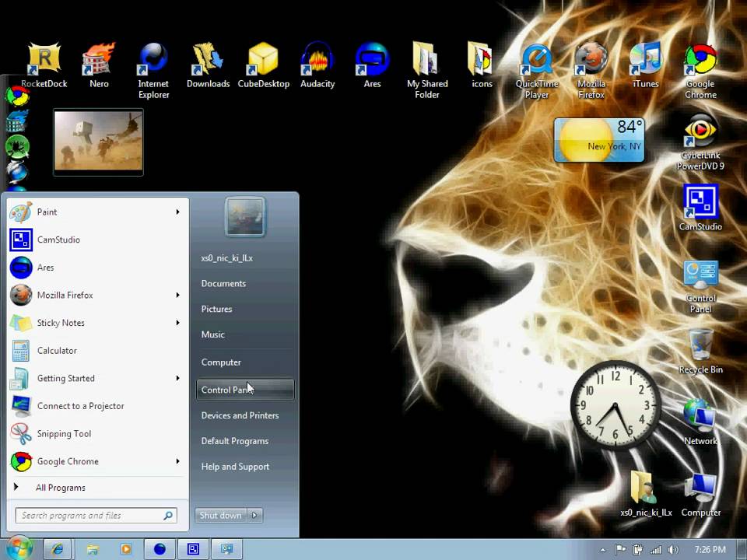Open Internet Explorer desktop icon

(153, 71)
